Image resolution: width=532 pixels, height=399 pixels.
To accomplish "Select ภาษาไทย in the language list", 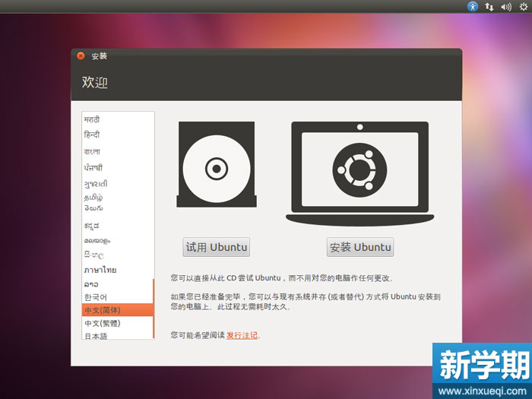I will pos(117,270).
